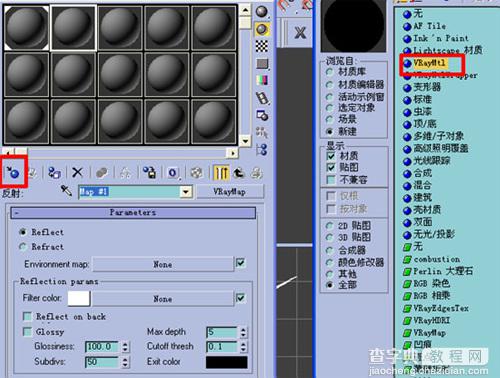Image resolution: width=500 pixels, height=378 pixels.
Task: Enable Reflect on back checkbox
Action: coord(27,316)
